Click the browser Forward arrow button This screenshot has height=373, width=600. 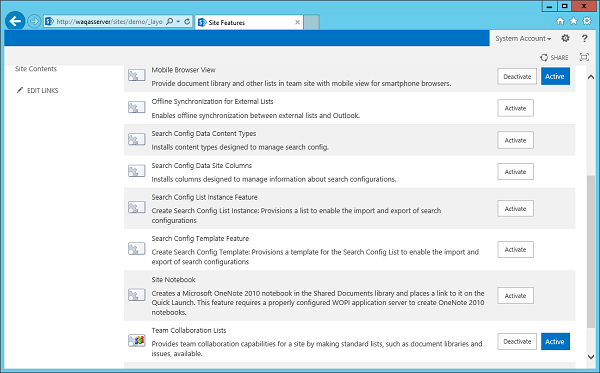click(x=34, y=21)
